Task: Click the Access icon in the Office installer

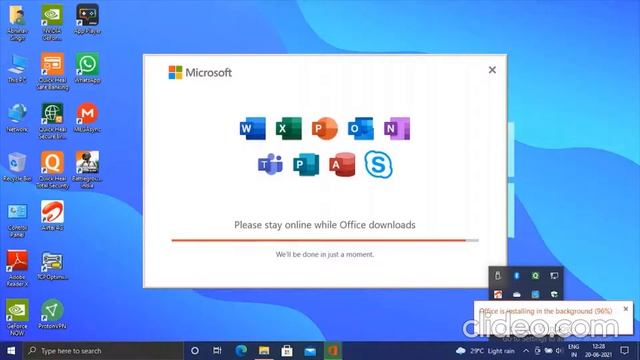Action: point(342,164)
